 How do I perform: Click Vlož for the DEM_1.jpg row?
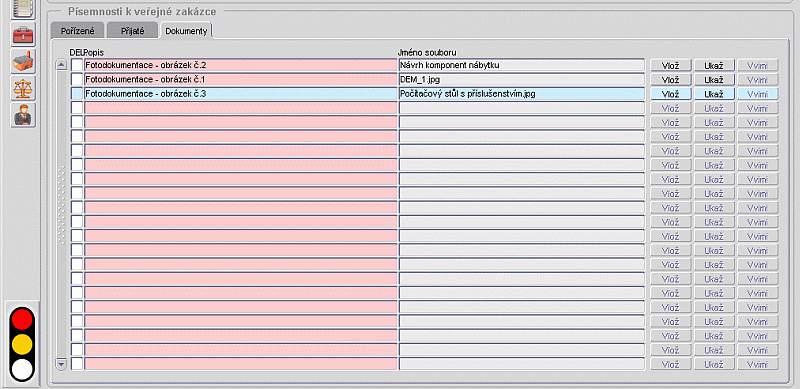(x=671, y=80)
